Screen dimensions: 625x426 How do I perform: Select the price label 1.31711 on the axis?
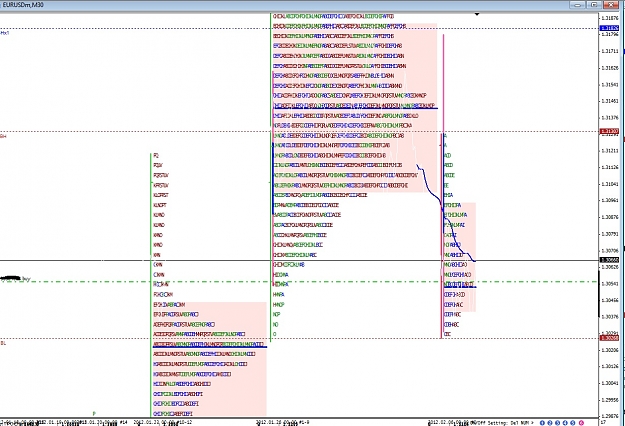(610, 51)
